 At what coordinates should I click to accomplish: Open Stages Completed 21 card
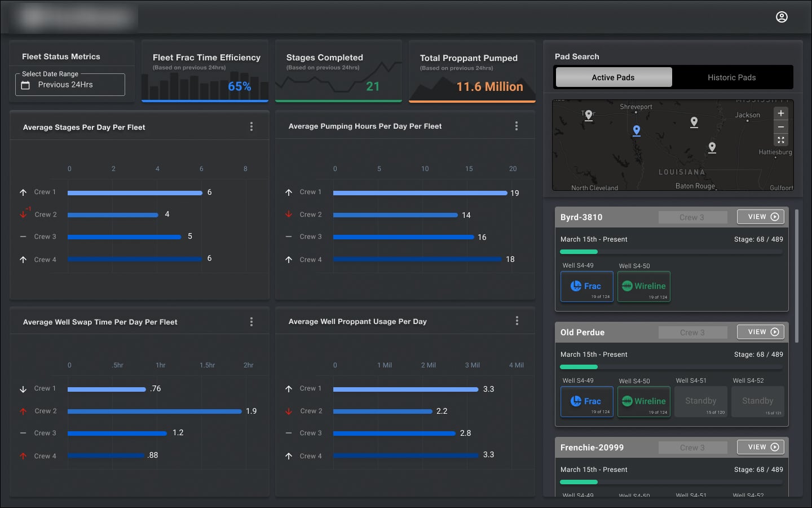point(338,71)
